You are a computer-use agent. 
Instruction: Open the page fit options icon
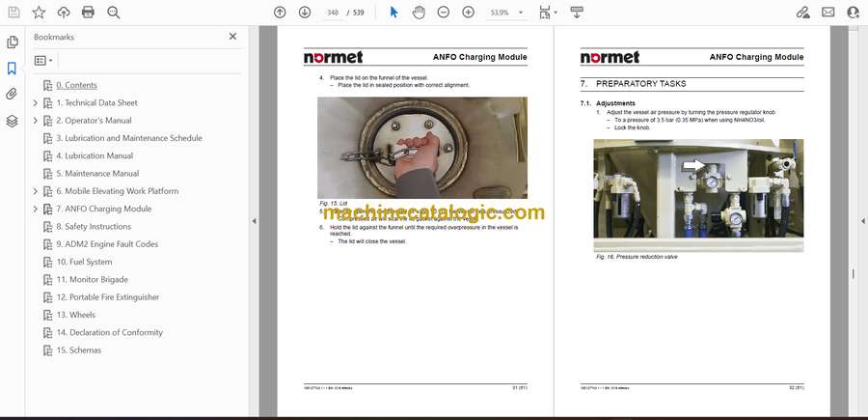(548, 13)
